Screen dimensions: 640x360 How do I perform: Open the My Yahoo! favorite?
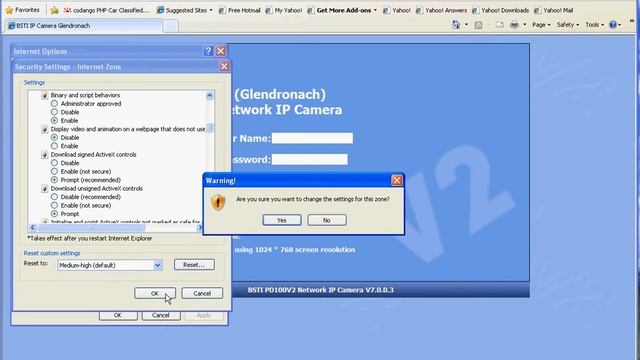(x=284, y=10)
